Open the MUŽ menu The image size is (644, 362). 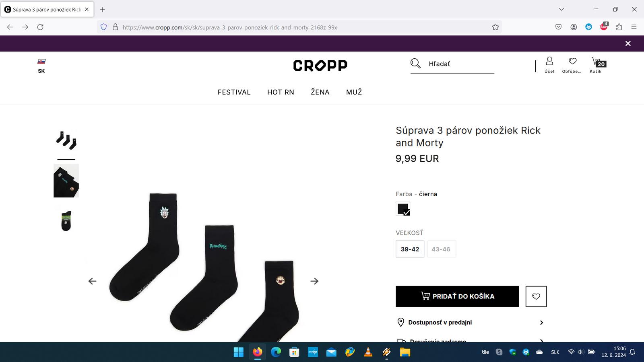point(354,92)
